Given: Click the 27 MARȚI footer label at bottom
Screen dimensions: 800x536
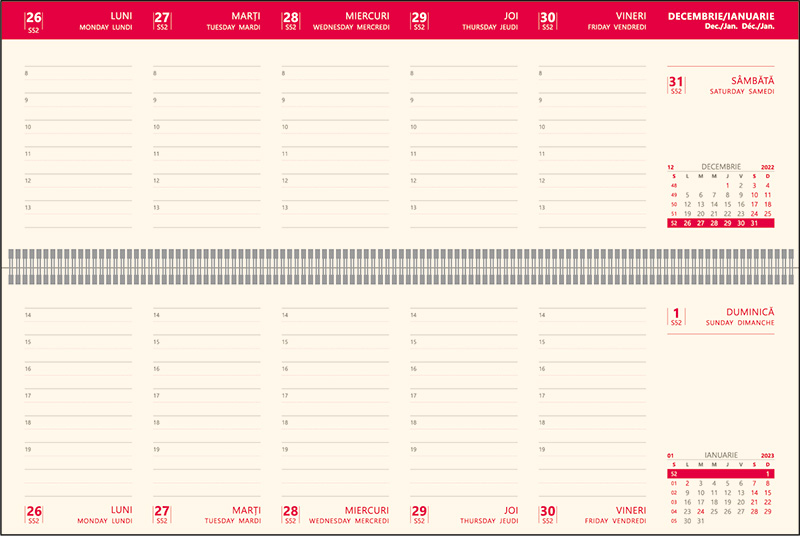Looking at the screenshot, I should coord(207,514).
